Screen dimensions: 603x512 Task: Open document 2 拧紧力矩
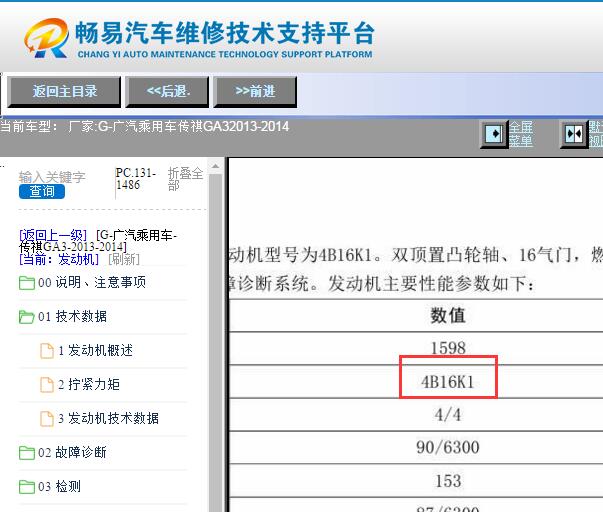coord(89,384)
